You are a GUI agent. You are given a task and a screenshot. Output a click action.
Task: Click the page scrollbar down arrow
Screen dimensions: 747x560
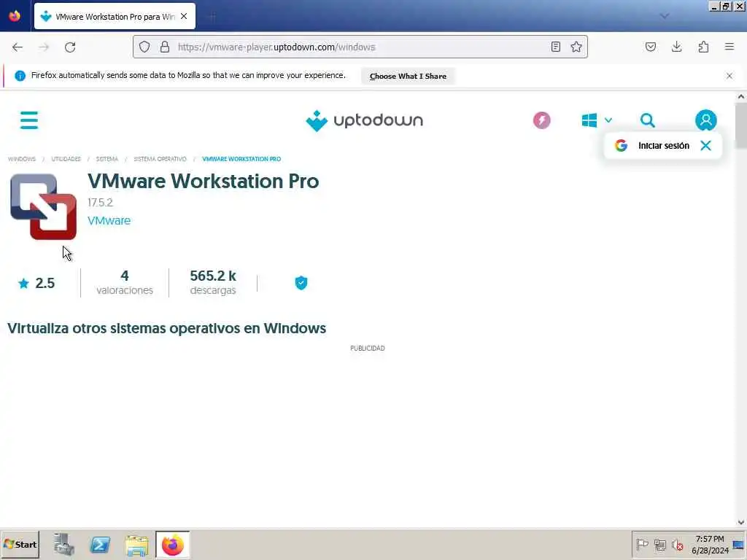[741, 522]
